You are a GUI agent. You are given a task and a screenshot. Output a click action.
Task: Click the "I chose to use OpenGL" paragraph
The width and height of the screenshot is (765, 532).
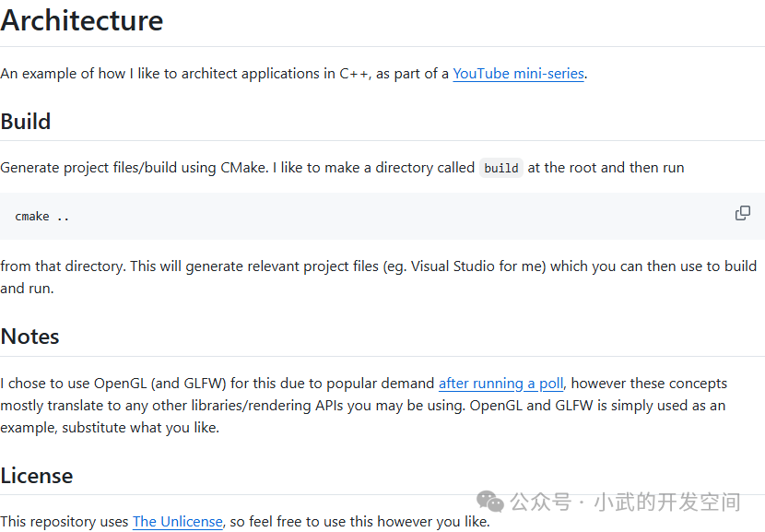pyautogui.click(x=363, y=406)
